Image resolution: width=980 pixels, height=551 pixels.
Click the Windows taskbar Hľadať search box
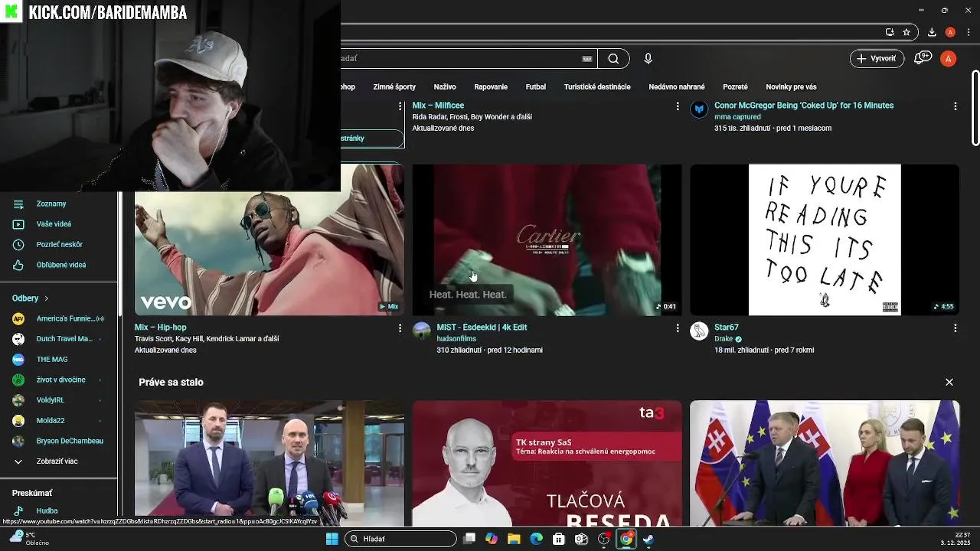click(x=400, y=539)
